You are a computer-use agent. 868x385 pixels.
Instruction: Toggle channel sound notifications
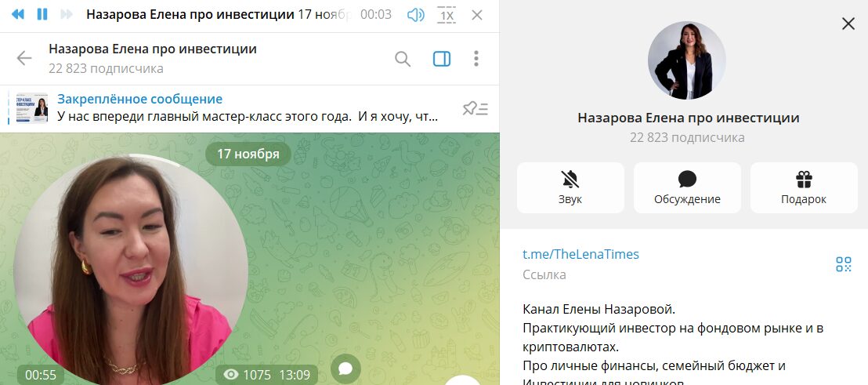click(x=570, y=187)
